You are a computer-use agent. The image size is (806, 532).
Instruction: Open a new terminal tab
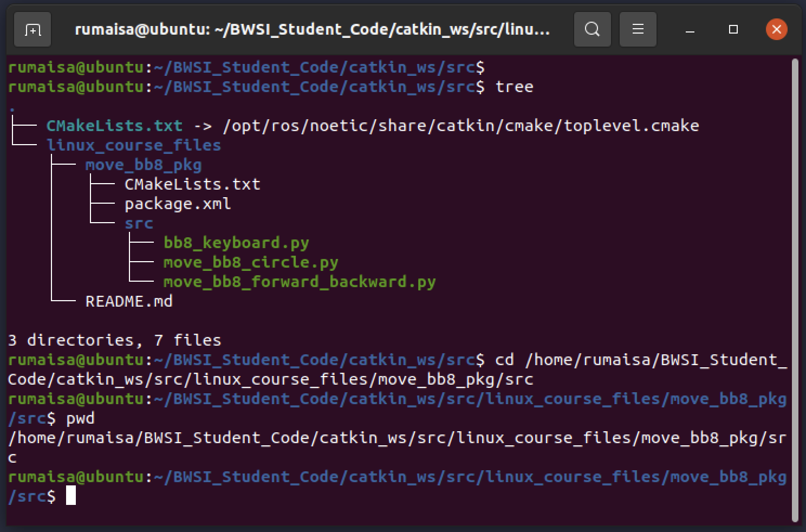pyautogui.click(x=32, y=29)
